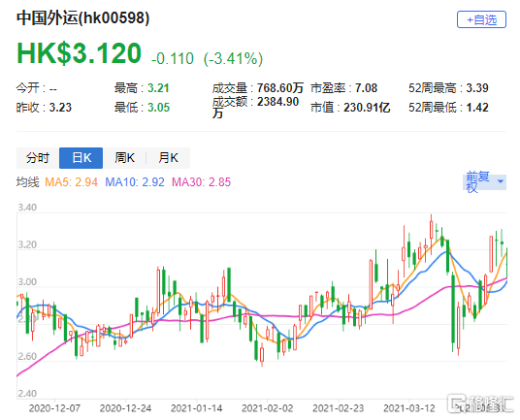Select the 日K chart tab
Screen dimensions: 520x420
81,158
